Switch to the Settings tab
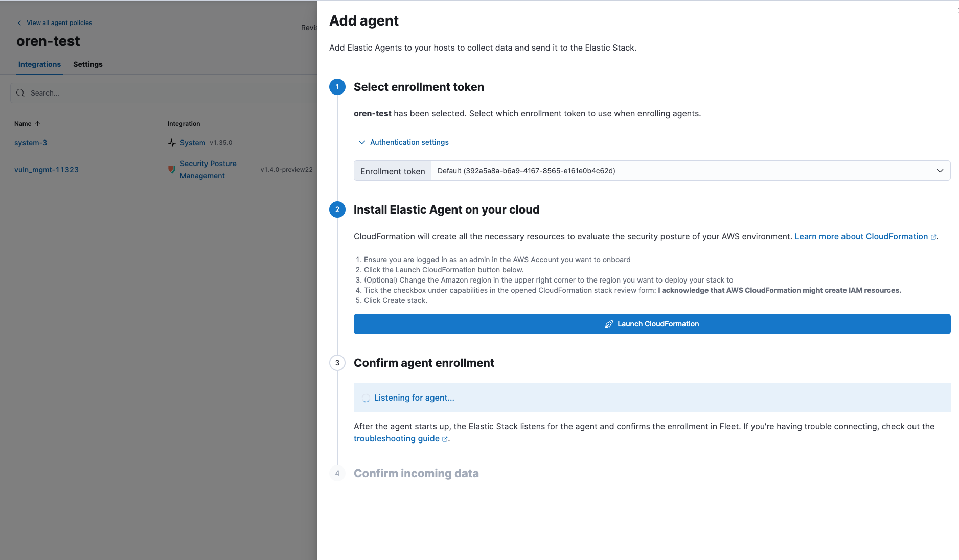Image resolution: width=959 pixels, height=560 pixels. coord(87,64)
